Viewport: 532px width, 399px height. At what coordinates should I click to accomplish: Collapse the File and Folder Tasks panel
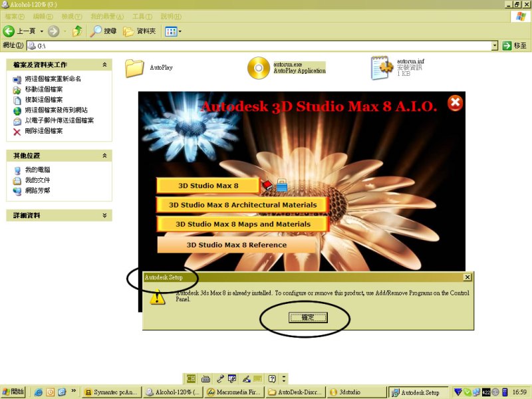point(104,65)
